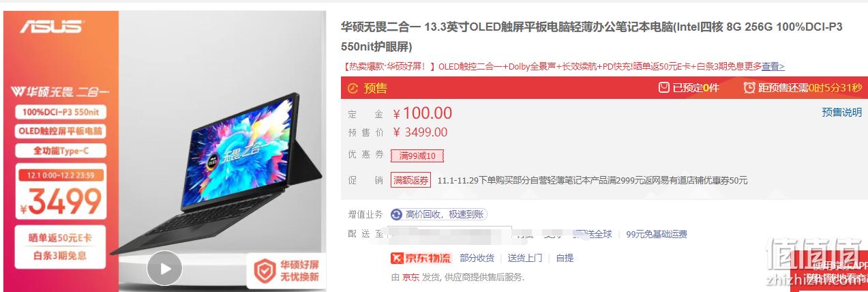Click 部分收货 delivery option
This screenshot has height=292, width=868.
point(477,258)
